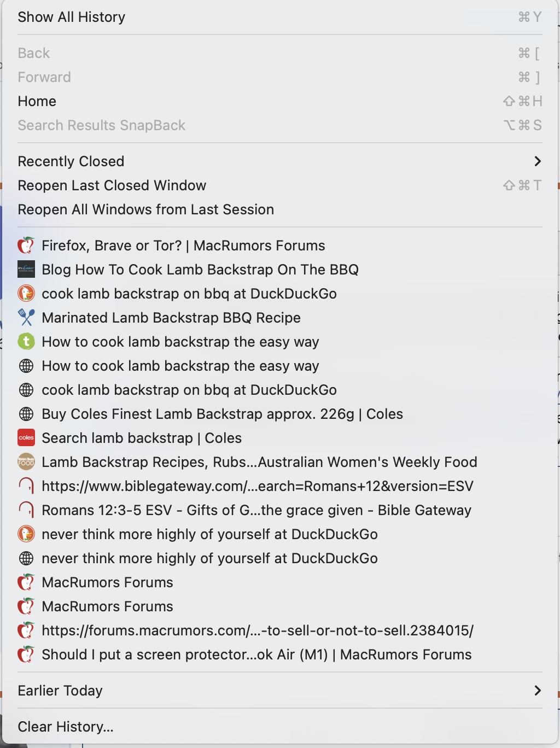The image size is (560, 748).
Task: Click favicon beside Blog How To Cook Lamb Backstrap
Action: [x=26, y=270]
